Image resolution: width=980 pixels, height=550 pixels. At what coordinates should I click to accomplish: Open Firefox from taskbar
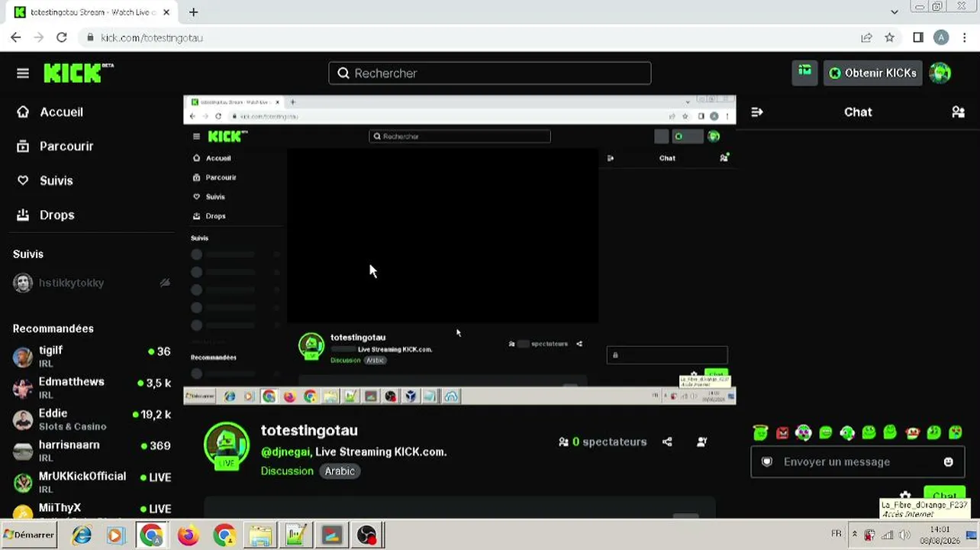(x=188, y=535)
